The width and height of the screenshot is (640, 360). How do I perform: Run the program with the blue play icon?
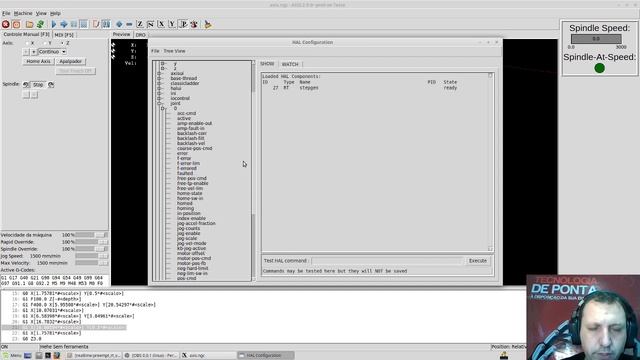[53, 24]
